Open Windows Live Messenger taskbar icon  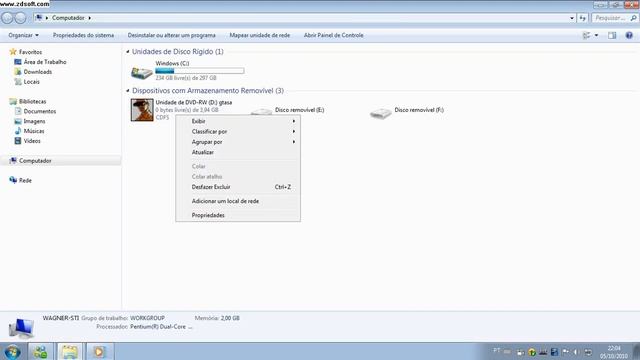click(40, 351)
